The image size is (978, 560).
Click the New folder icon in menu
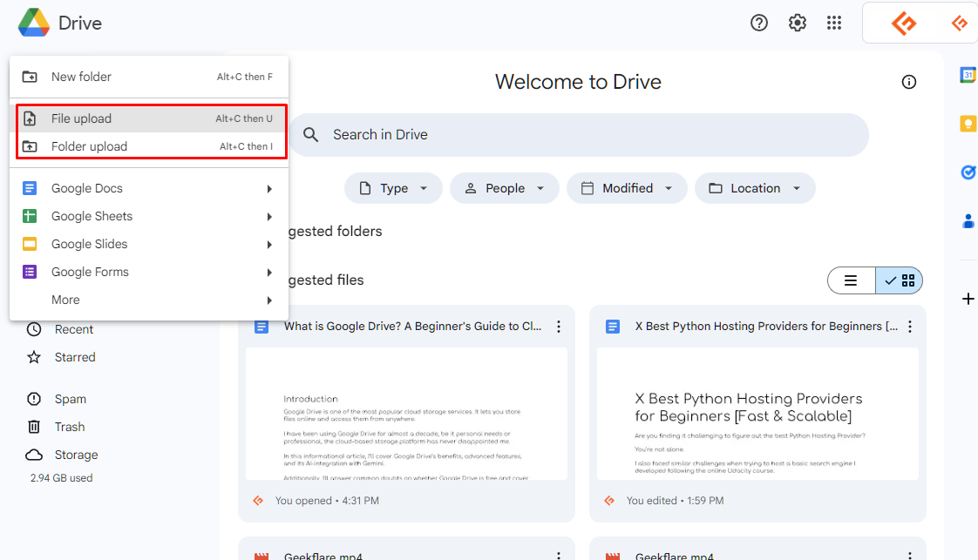pyautogui.click(x=30, y=77)
